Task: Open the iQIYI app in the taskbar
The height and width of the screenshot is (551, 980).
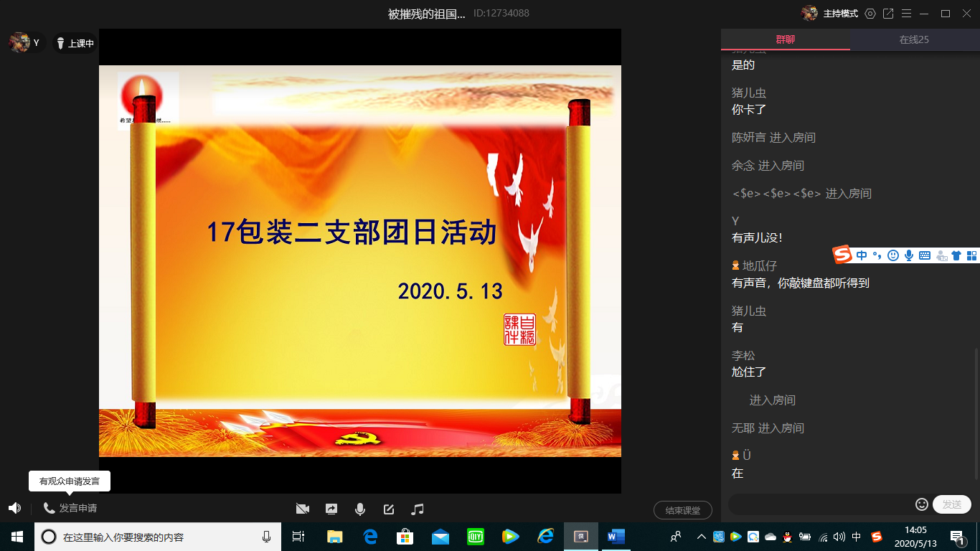Action: click(x=476, y=536)
